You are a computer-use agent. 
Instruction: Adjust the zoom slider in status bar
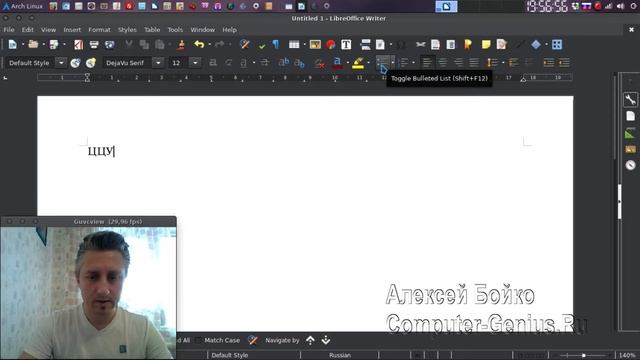[x=583, y=355]
